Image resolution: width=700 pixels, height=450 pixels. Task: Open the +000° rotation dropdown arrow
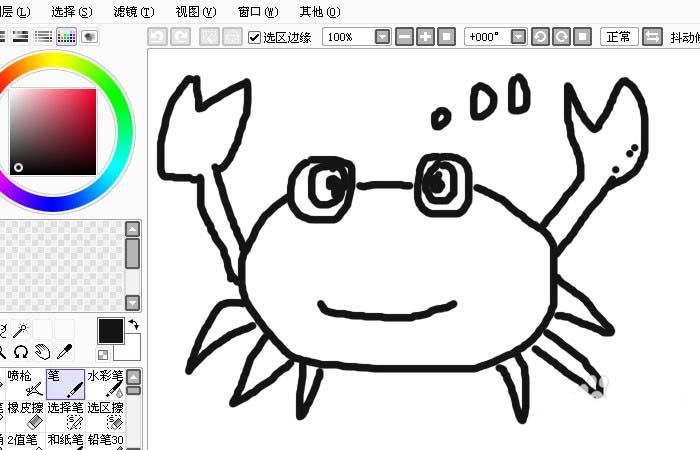(518, 37)
